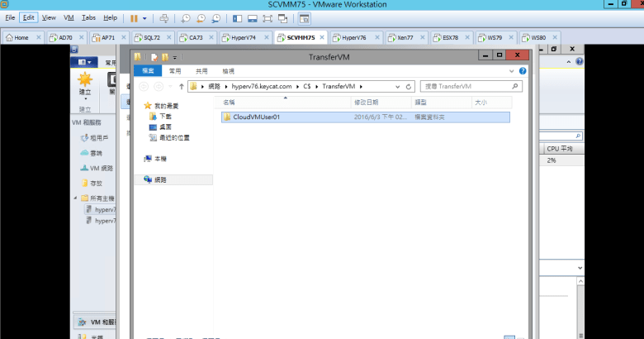The image size is (644, 339).
Task: Click the take snapshot clock icon
Action: click(x=186, y=17)
